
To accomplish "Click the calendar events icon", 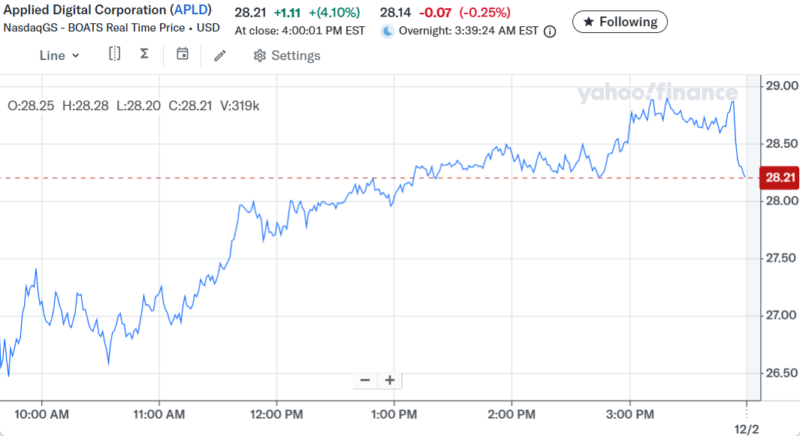I will 182,55.
